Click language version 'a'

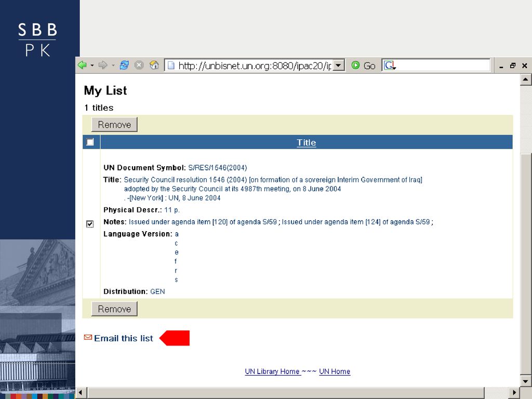[177, 234]
